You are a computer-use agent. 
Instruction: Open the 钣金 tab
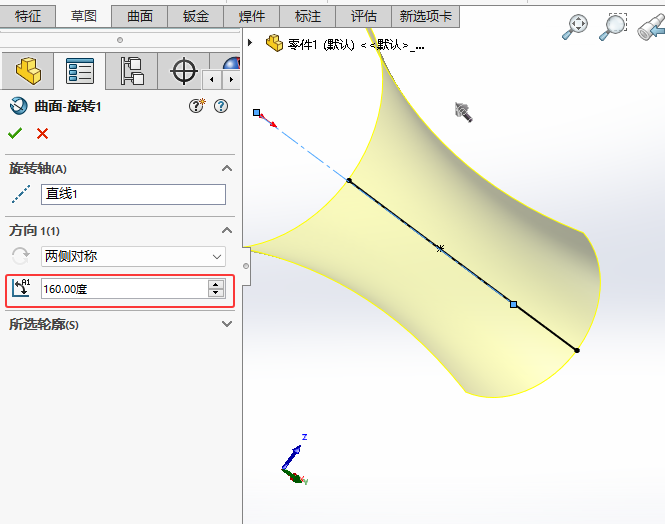(196, 16)
